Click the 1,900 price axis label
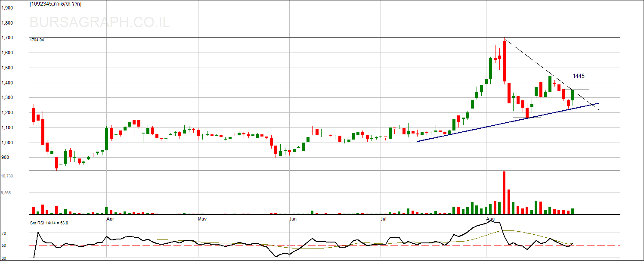Screen dimensions: 644x261 coord(7,8)
